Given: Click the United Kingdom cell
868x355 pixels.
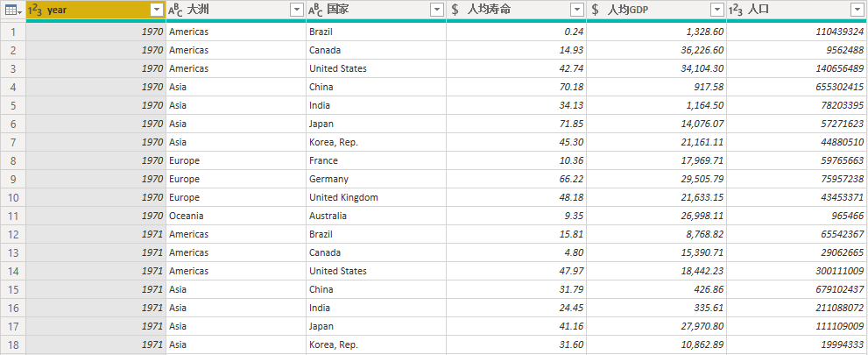Looking at the screenshot, I should 343,197.
